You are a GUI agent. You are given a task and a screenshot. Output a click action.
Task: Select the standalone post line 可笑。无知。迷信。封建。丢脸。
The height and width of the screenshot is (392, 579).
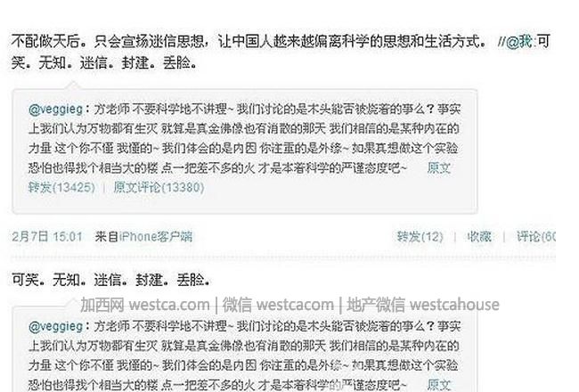(x=110, y=280)
